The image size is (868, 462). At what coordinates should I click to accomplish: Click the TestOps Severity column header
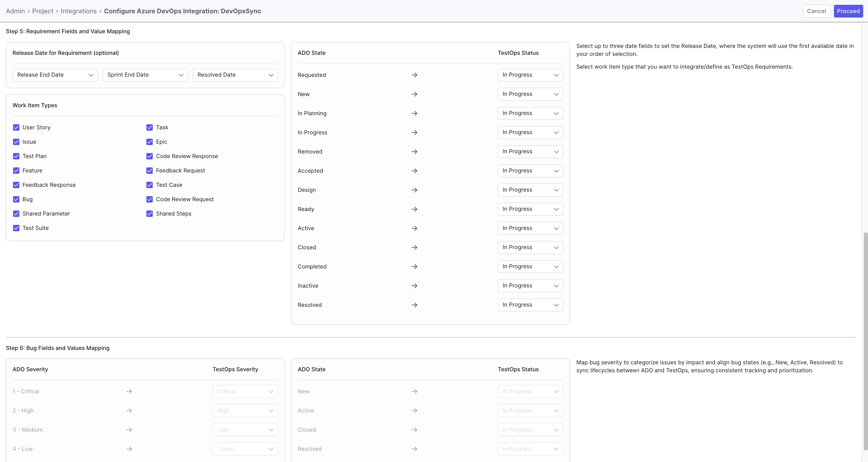coord(235,369)
